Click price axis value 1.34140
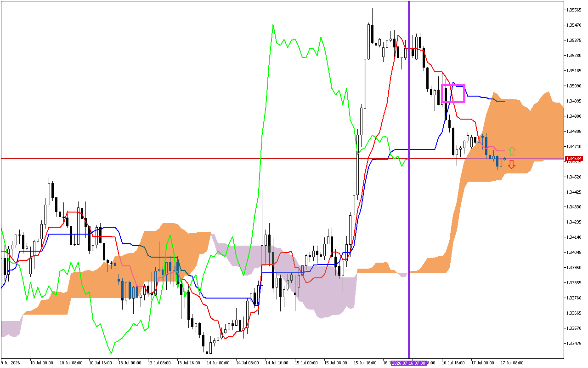 point(574,237)
